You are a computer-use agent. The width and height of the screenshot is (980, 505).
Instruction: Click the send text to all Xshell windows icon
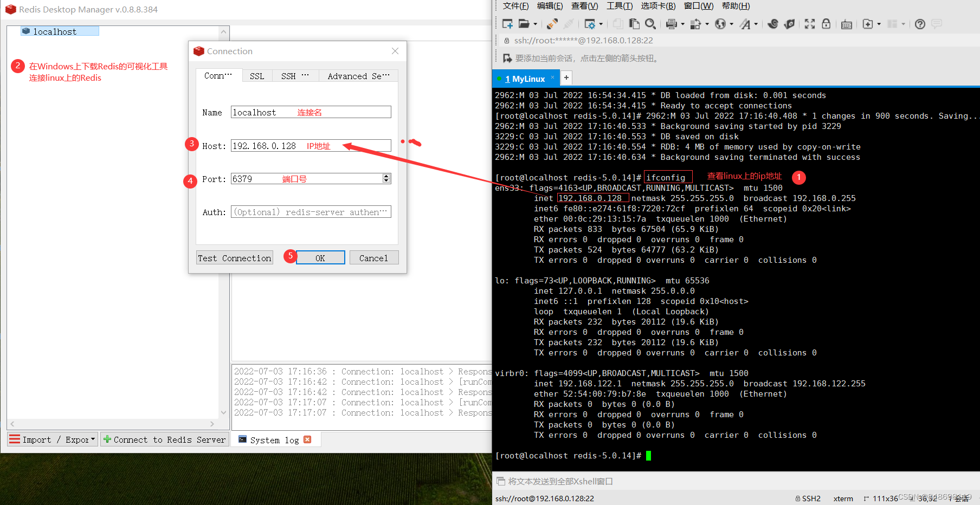pyautogui.click(x=501, y=481)
